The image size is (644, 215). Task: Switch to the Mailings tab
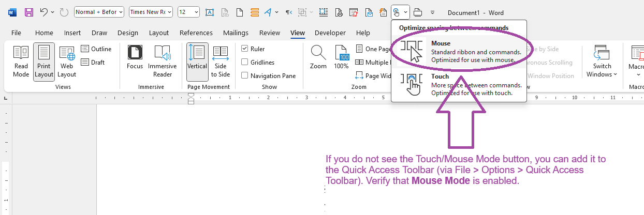(236, 33)
